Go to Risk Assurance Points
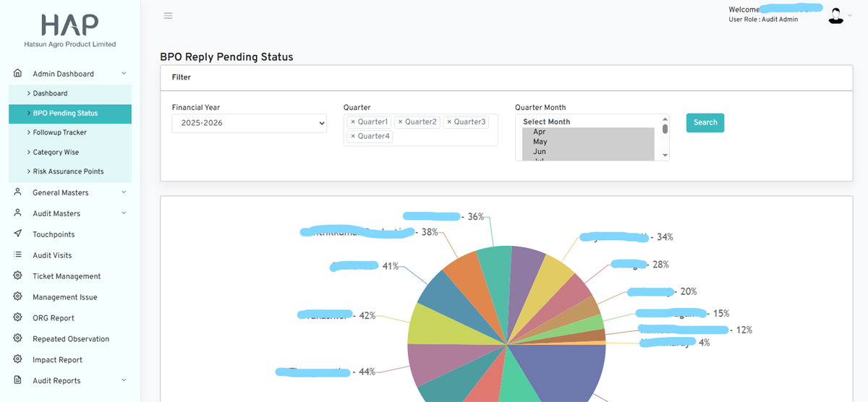The image size is (868, 402). click(68, 171)
